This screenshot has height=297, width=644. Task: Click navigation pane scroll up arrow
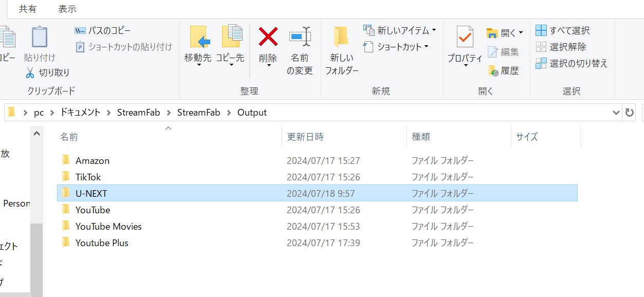pos(36,134)
